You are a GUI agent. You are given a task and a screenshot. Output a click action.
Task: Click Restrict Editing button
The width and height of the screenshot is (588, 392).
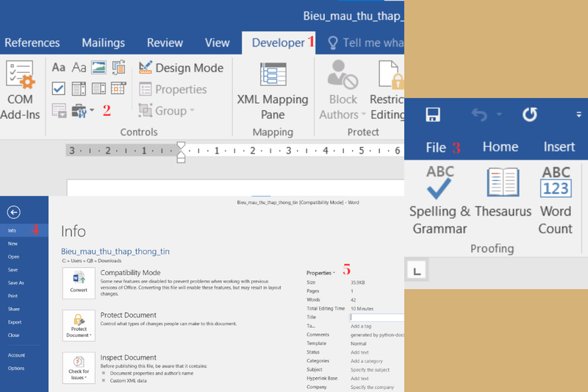pos(387,90)
